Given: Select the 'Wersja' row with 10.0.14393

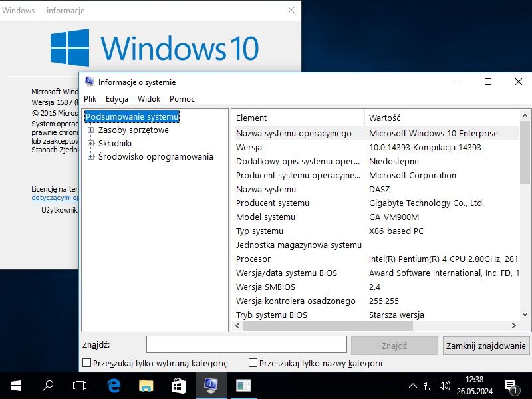Looking at the screenshot, I should pyautogui.click(x=376, y=147).
